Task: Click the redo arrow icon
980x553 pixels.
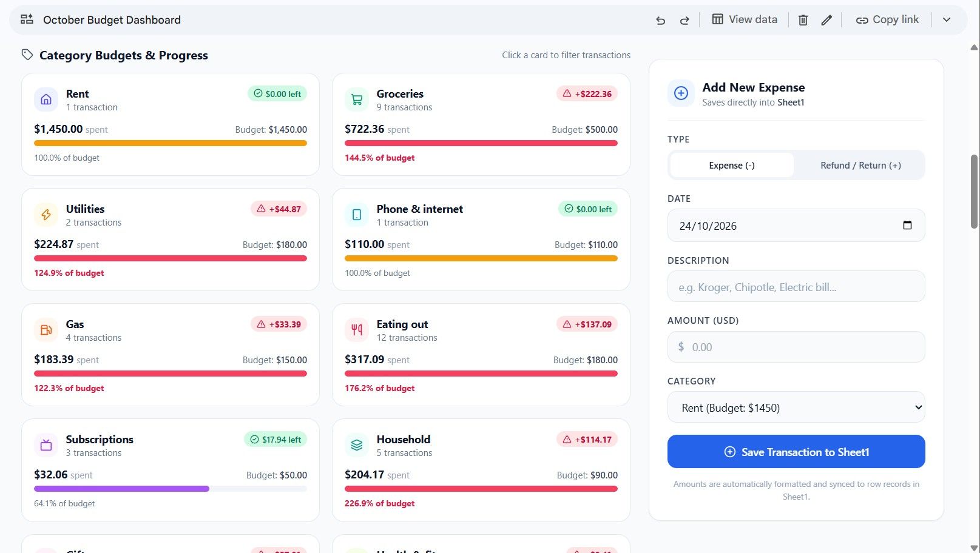Action: [684, 20]
